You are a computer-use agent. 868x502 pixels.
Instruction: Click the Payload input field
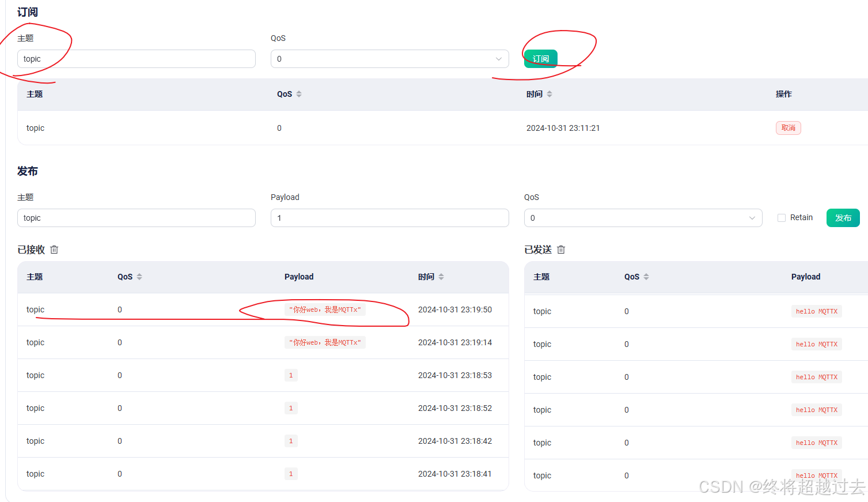pyautogui.click(x=389, y=218)
